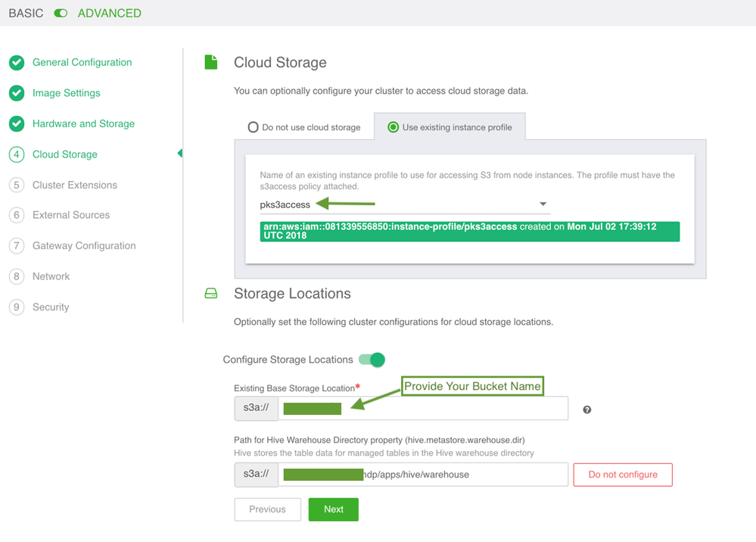Viewport: 756px width, 542px height.
Task: Open the External Sources step
Action: tap(70, 215)
